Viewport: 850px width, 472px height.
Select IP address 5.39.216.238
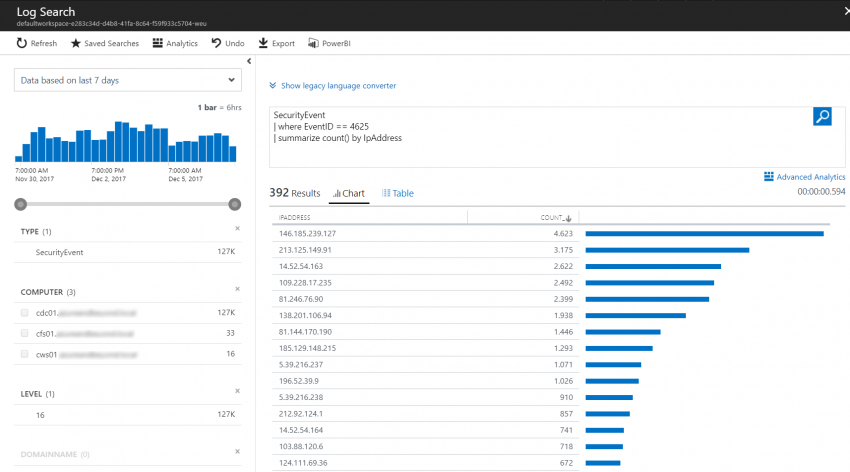point(300,397)
